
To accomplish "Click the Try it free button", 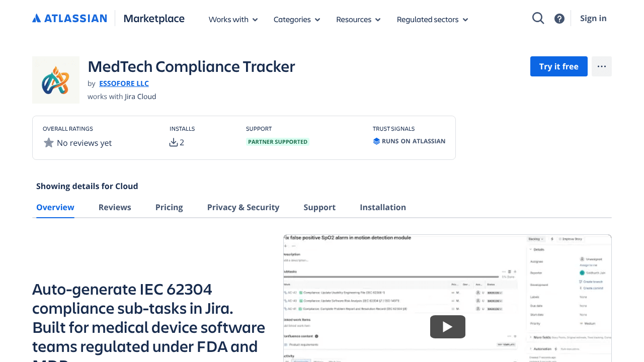I will click(x=559, y=66).
